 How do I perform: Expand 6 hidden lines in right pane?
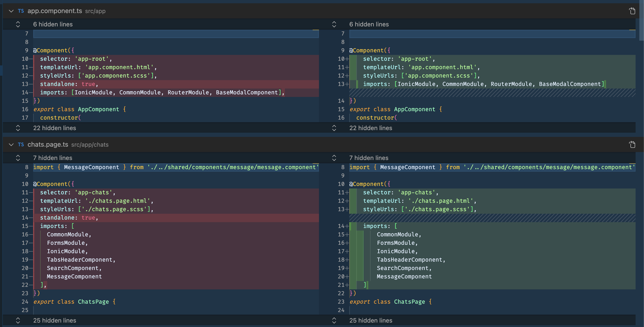334,24
